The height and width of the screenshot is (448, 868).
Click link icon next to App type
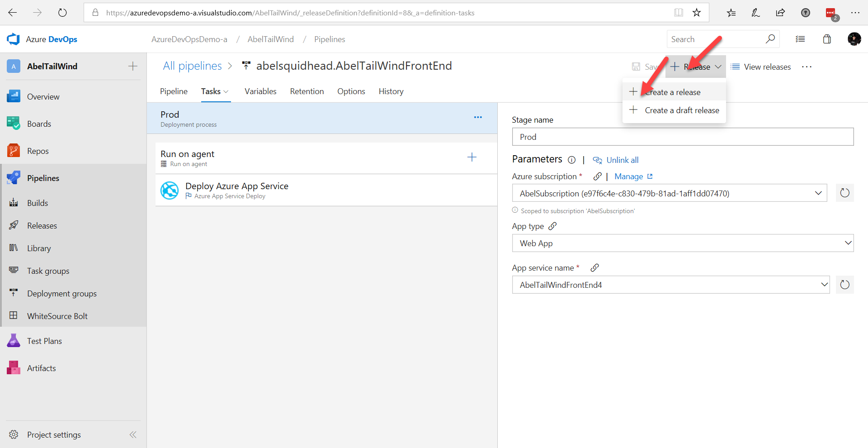click(552, 226)
